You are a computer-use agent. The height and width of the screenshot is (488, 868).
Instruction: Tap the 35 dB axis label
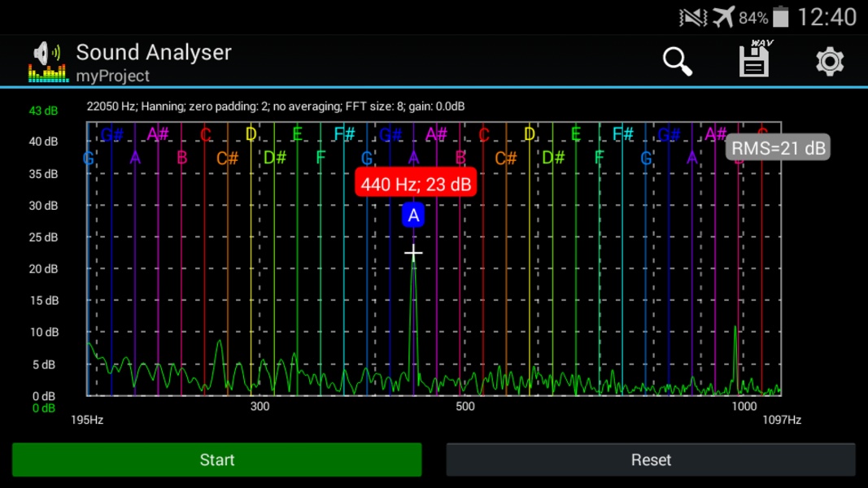[43, 174]
